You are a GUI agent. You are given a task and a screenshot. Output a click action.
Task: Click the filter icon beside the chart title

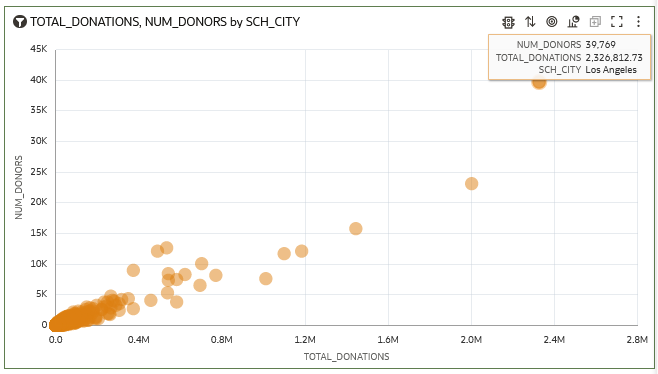tap(20, 21)
